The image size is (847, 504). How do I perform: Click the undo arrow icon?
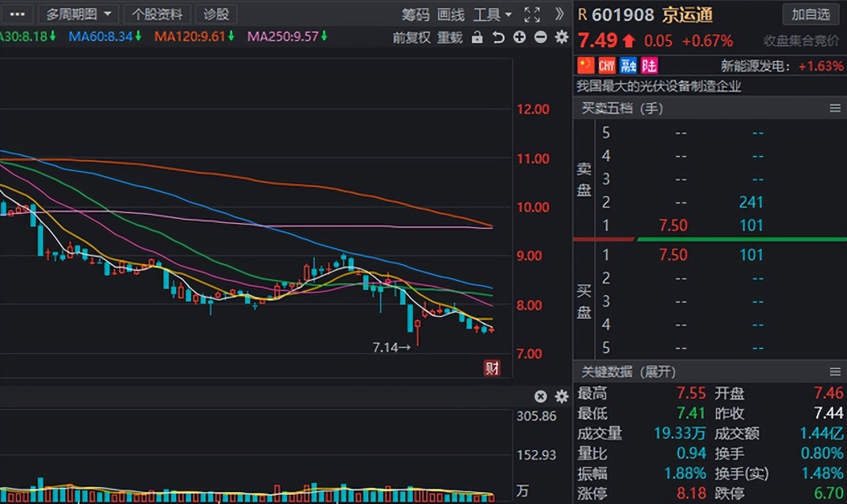[498, 38]
